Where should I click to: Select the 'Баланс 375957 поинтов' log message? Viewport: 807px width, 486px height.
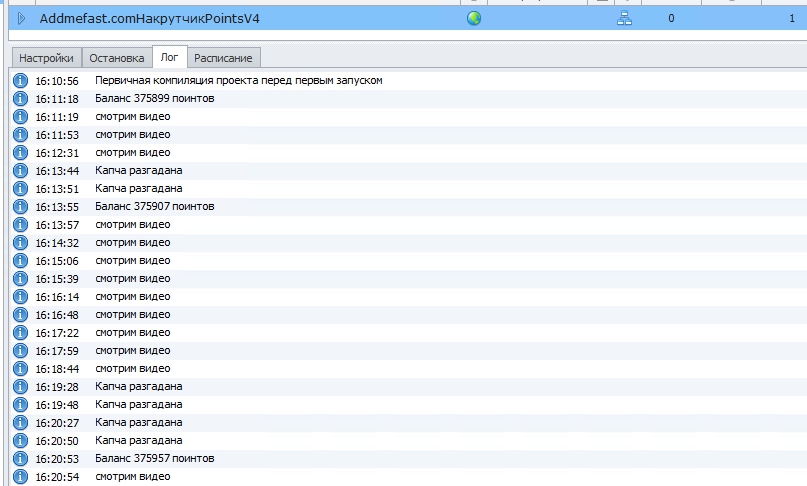[155, 458]
